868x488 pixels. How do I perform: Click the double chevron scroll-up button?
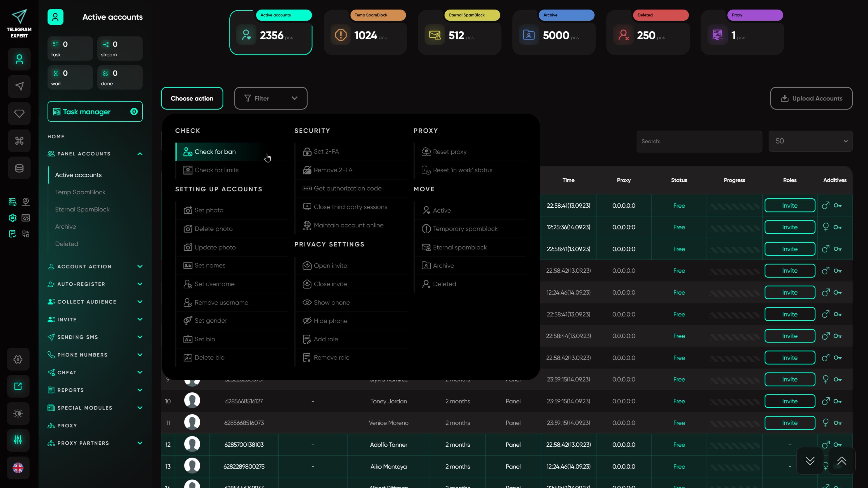841,461
